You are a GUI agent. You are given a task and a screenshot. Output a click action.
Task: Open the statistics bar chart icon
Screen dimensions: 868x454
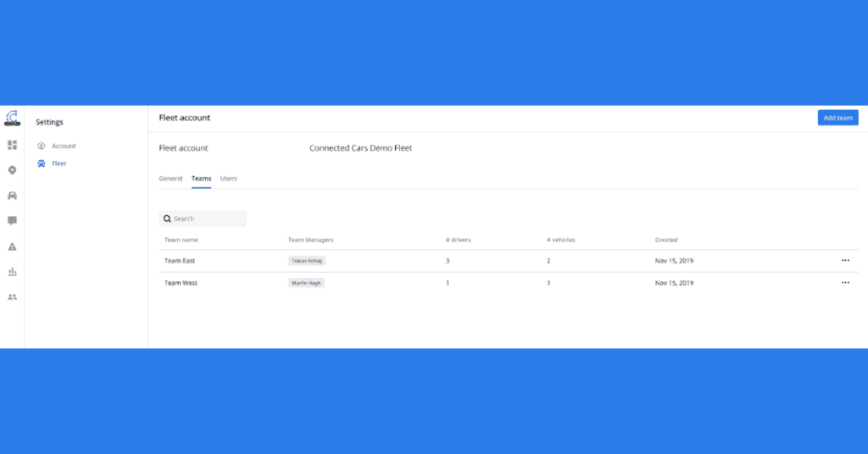pyautogui.click(x=12, y=272)
